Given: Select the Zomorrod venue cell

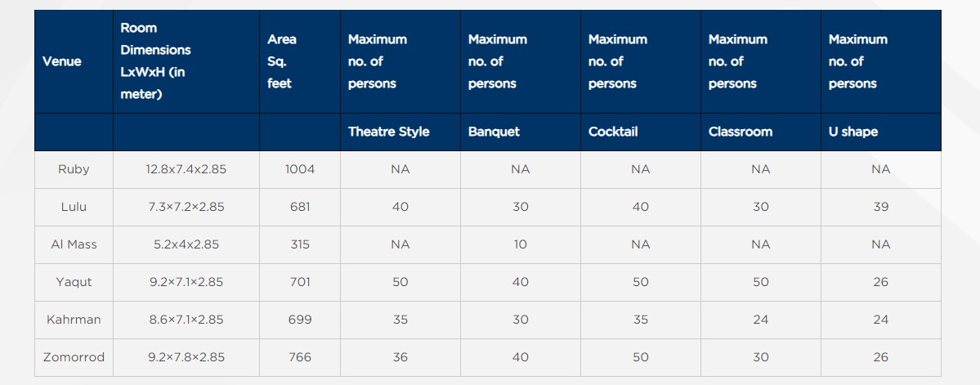Looking at the screenshot, I should pyautogui.click(x=74, y=357).
